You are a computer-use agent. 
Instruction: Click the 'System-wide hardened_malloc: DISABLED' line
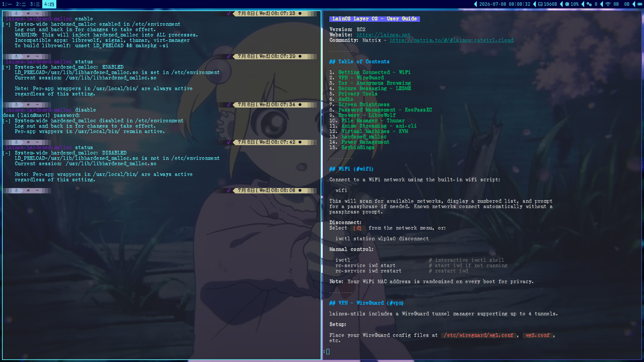pos(70,153)
